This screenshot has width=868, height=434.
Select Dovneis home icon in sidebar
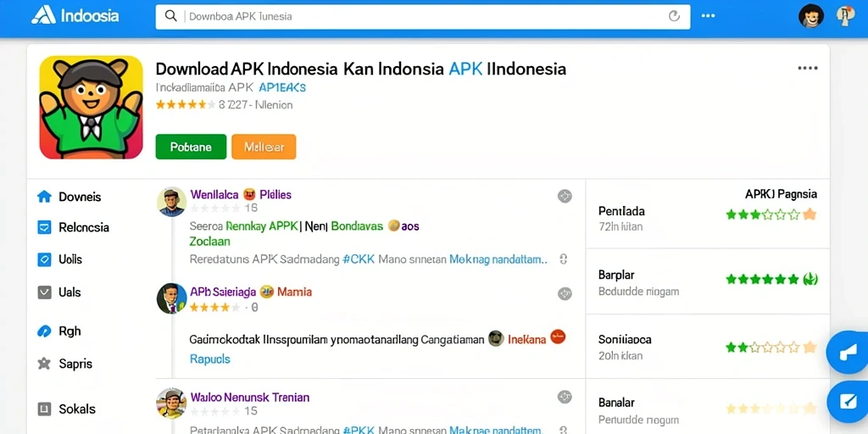pos(44,197)
